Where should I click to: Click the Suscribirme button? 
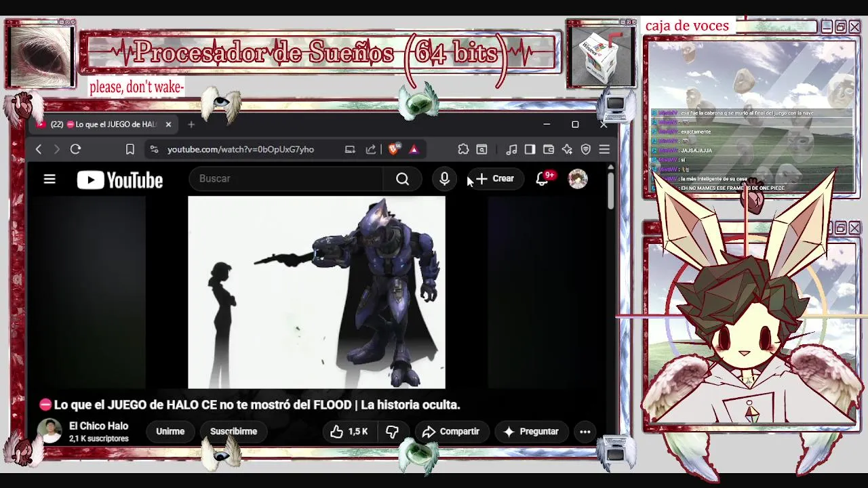(x=233, y=431)
